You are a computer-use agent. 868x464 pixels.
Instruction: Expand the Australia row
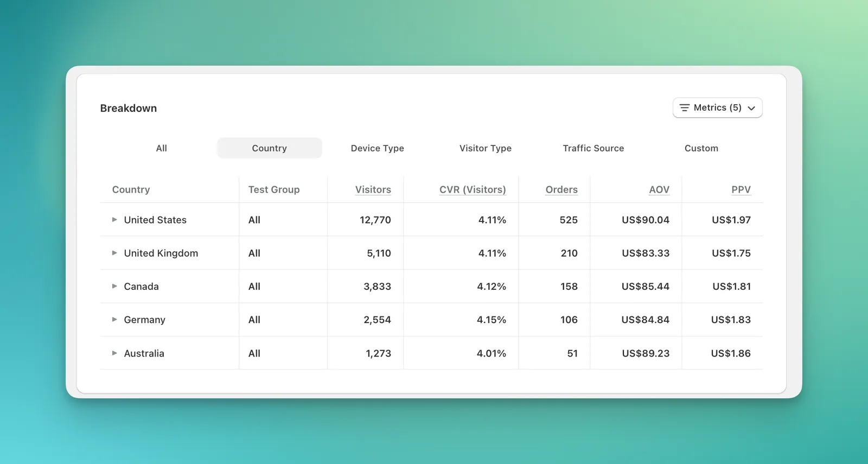[114, 353]
